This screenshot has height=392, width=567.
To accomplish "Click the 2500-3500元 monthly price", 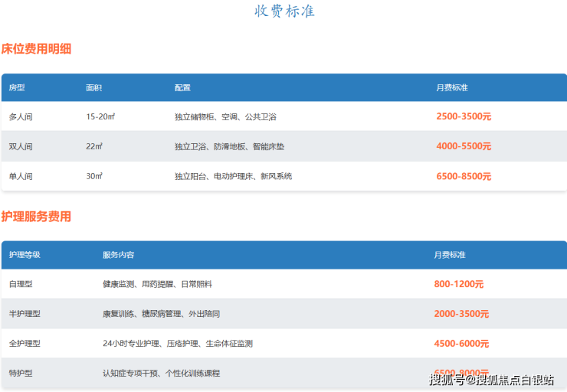I will [464, 117].
